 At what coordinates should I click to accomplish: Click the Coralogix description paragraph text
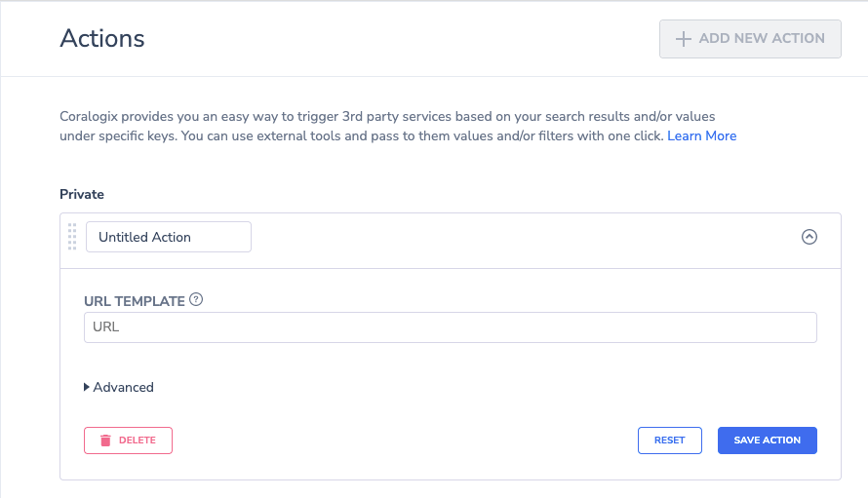(398, 126)
